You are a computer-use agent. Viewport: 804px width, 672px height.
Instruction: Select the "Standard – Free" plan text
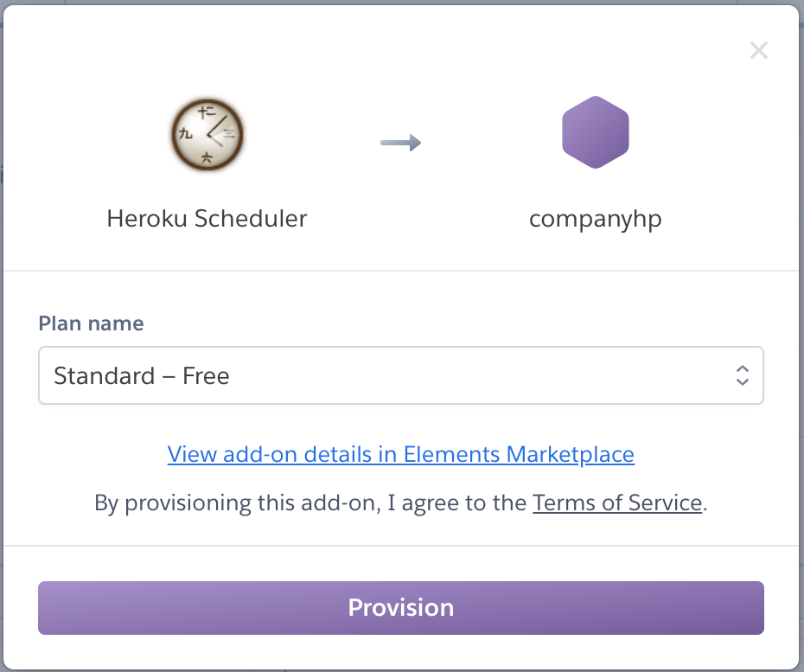click(142, 376)
